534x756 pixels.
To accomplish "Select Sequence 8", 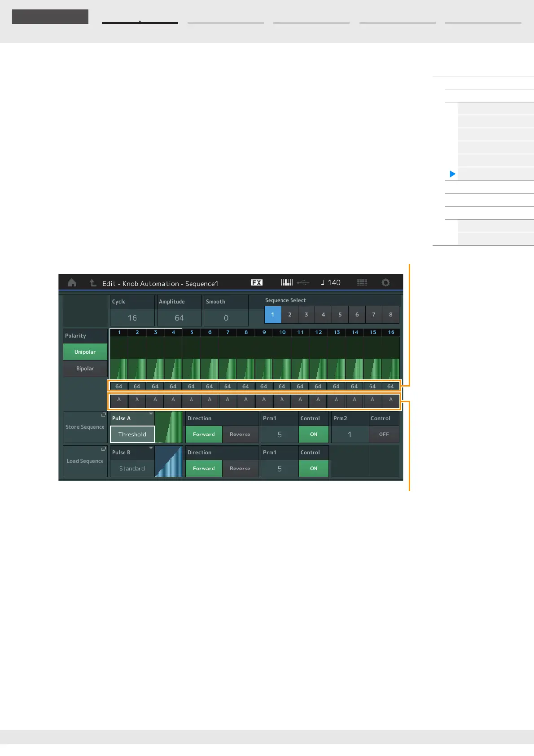I will click(x=391, y=315).
